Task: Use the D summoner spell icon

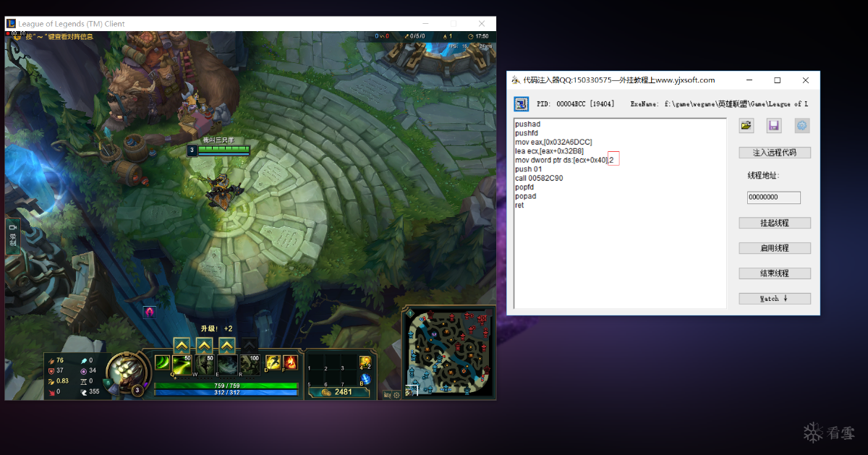Action: [273, 363]
